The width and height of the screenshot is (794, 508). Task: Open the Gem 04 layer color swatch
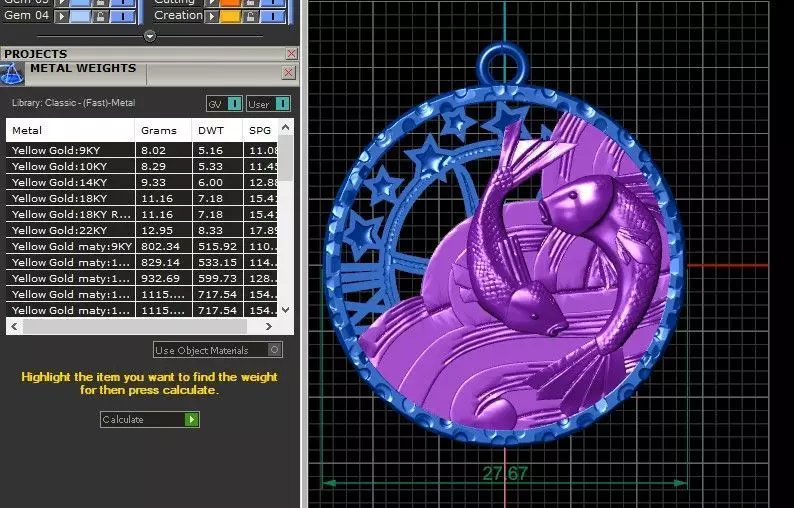coord(80,16)
